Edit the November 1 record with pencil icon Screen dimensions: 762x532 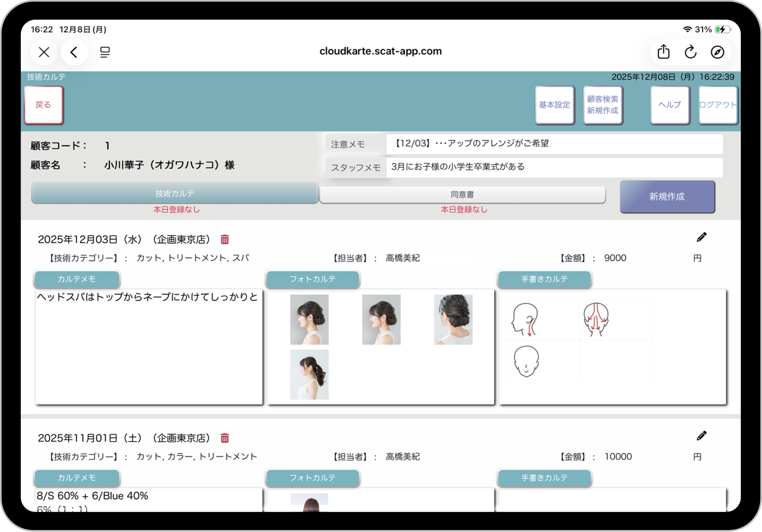pos(701,436)
